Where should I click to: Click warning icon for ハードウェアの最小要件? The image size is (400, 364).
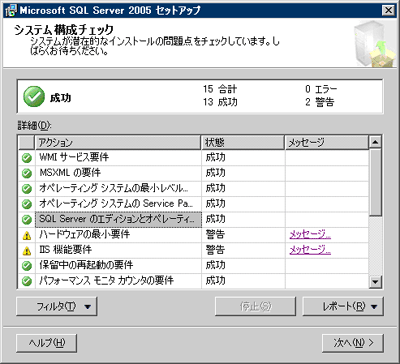pos(27,235)
